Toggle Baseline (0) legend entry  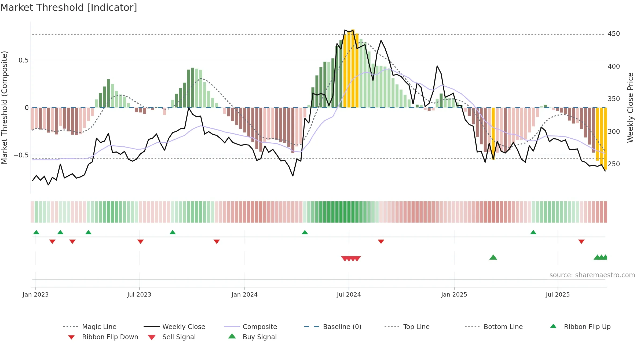333,327
